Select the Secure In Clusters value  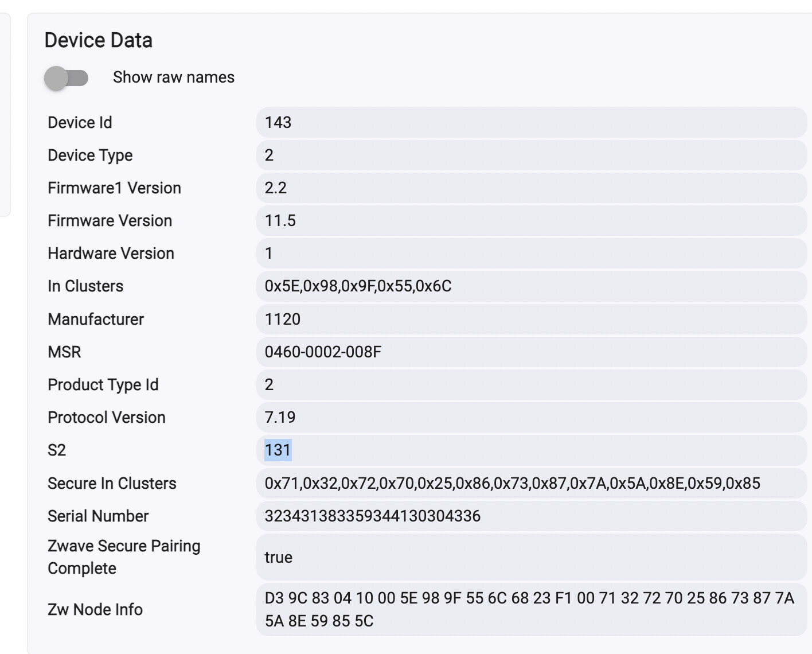(513, 483)
